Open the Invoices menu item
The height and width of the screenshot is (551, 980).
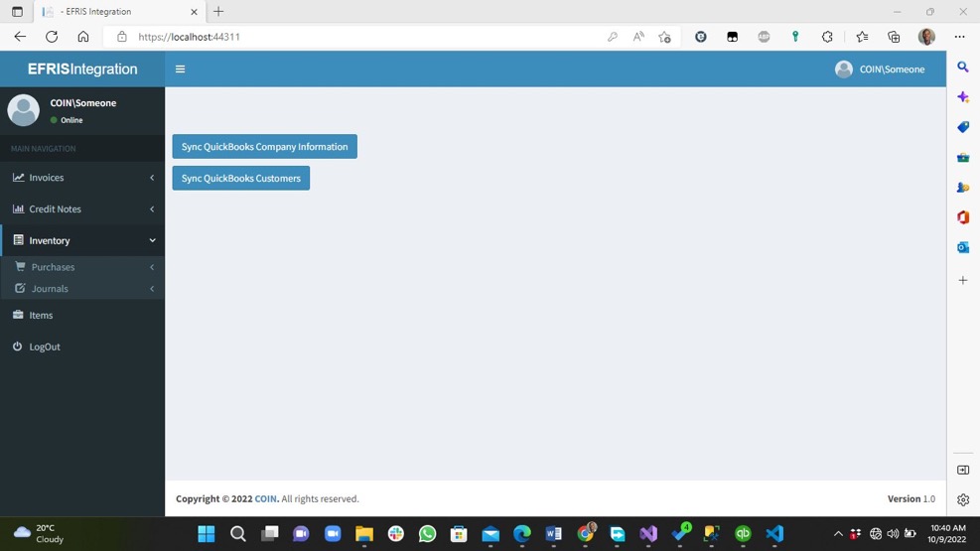(82, 178)
